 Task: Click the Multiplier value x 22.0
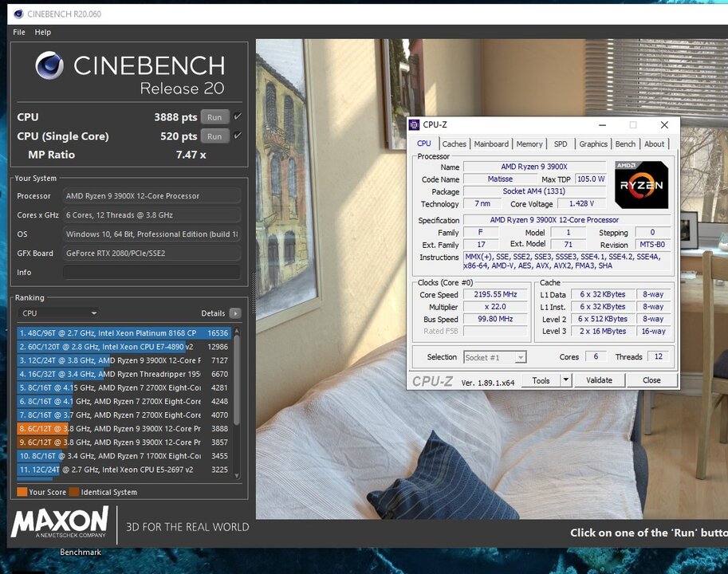point(495,307)
